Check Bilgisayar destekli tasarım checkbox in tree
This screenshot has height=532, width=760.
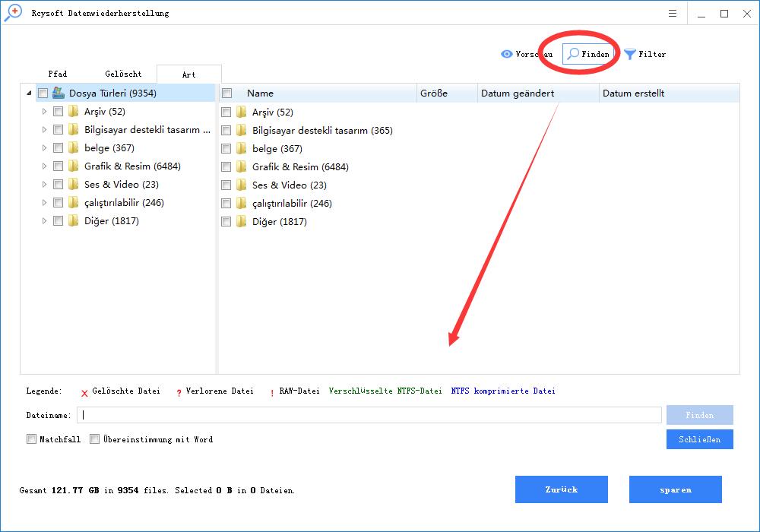[x=59, y=130]
